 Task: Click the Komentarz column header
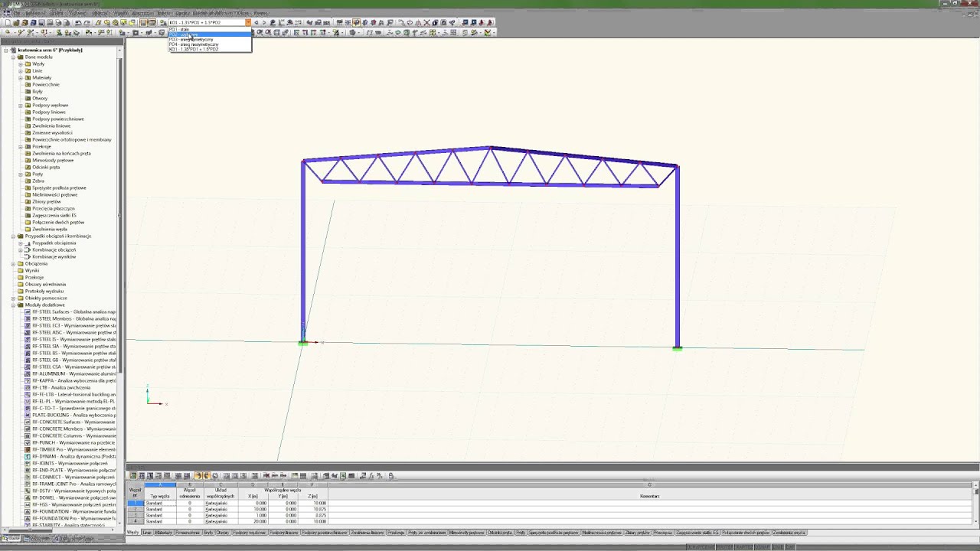[649, 496]
